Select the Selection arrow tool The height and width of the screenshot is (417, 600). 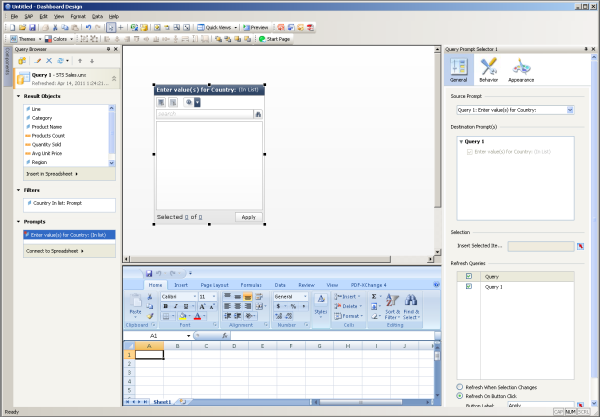pyautogui.click(x=111, y=28)
